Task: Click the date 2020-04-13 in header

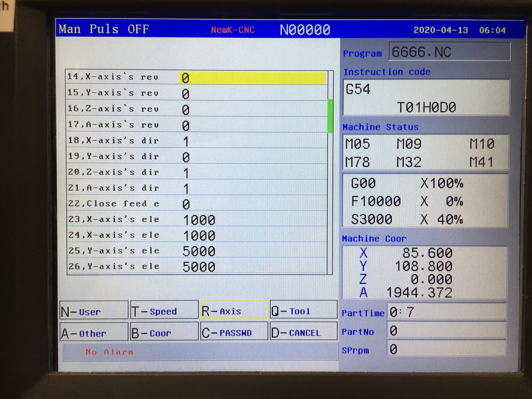Action: 441,30
